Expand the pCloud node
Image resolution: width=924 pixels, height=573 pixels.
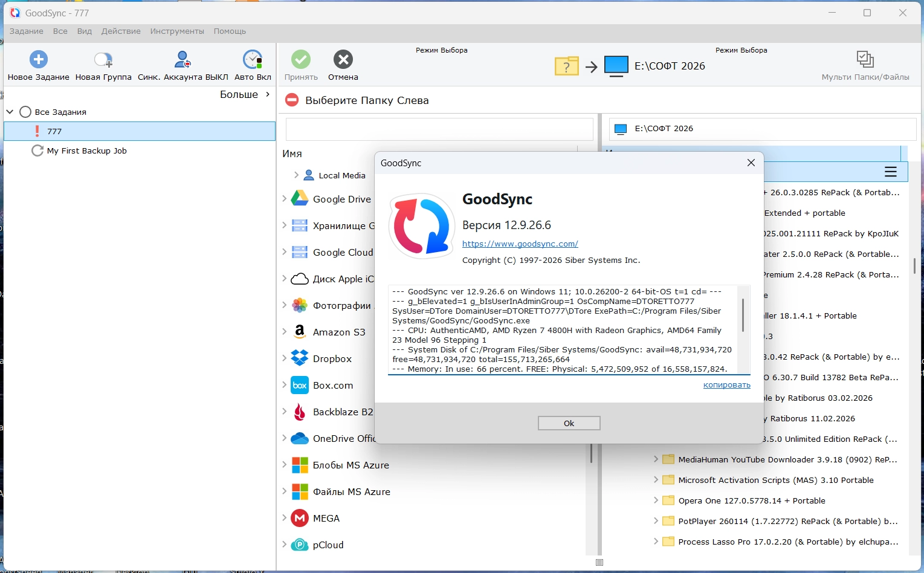tap(285, 544)
